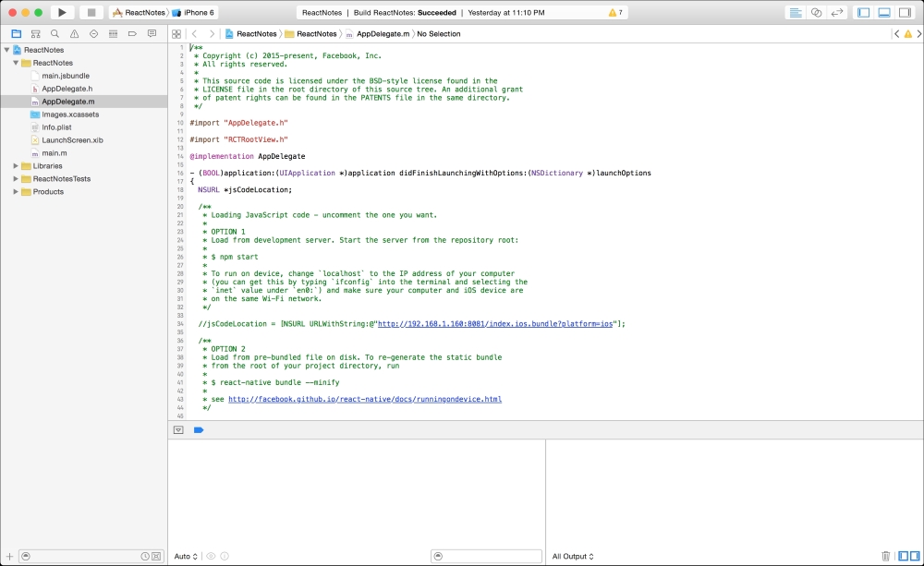Open the facebook.github.io runningondevice link
924x566 pixels.
[365, 399]
